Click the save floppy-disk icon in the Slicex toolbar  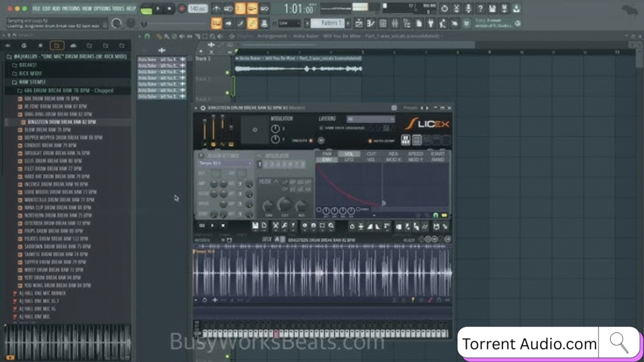[255, 226]
